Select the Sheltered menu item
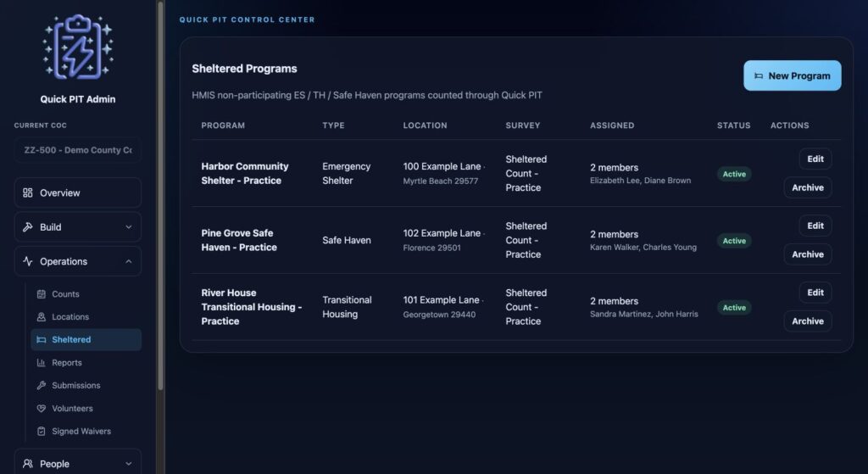The image size is (868, 474). coord(86,339)
